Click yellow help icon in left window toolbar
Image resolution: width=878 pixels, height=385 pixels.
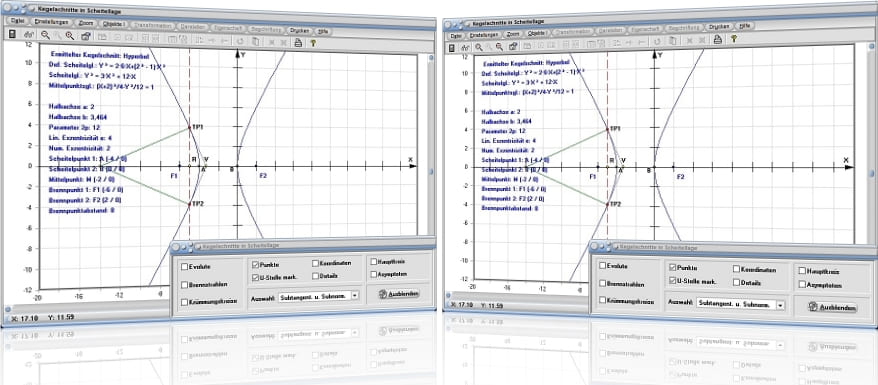pos(313,43)
